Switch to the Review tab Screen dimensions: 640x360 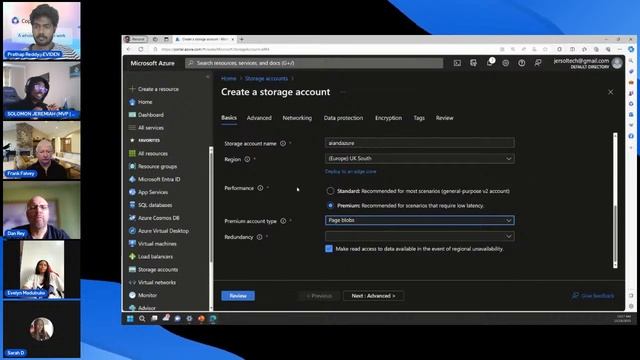coord(444,118)
